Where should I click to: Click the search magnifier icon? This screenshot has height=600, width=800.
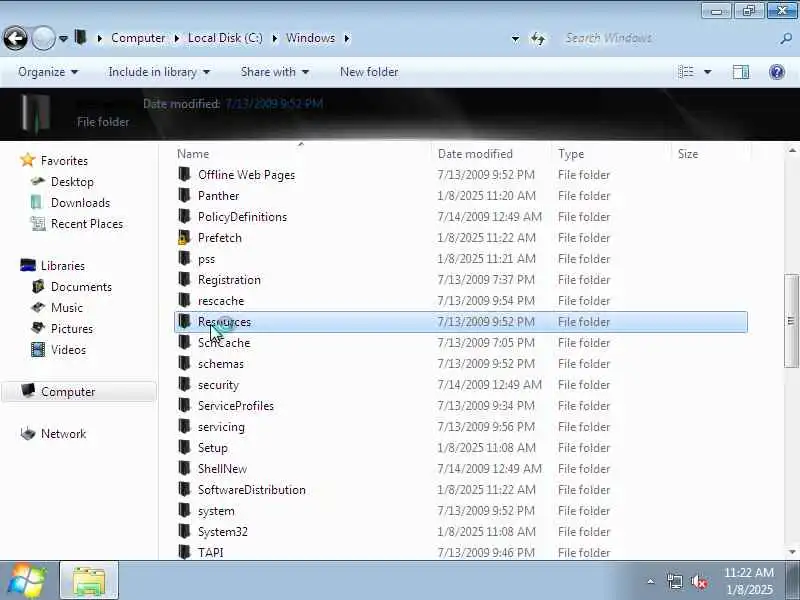[786, 38]
